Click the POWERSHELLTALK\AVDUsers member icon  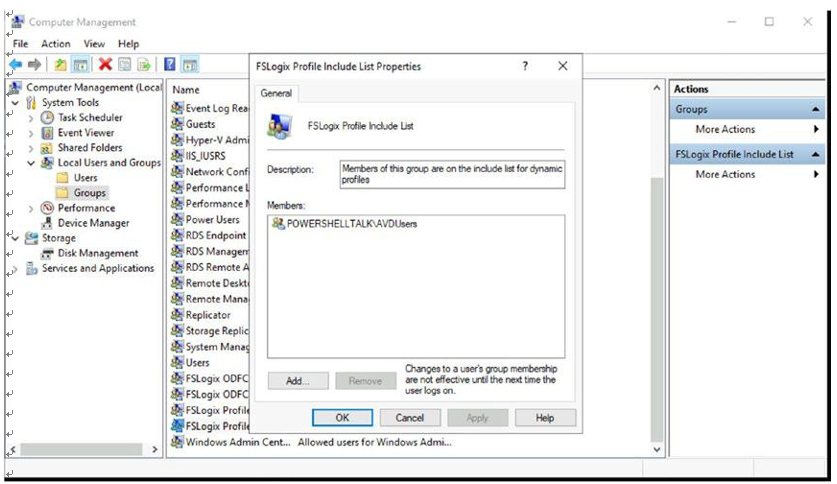pos(278,224)
